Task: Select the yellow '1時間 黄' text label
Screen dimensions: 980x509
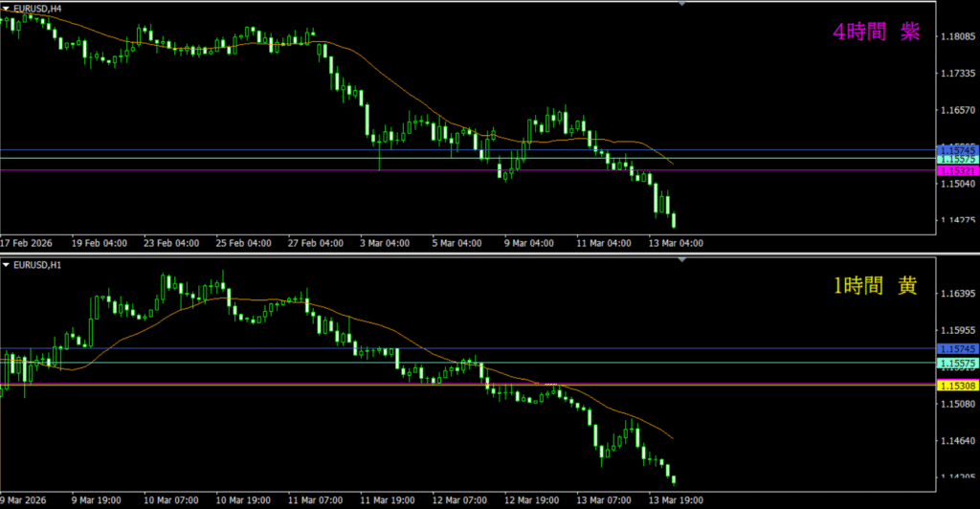Action: coord(876,286)
